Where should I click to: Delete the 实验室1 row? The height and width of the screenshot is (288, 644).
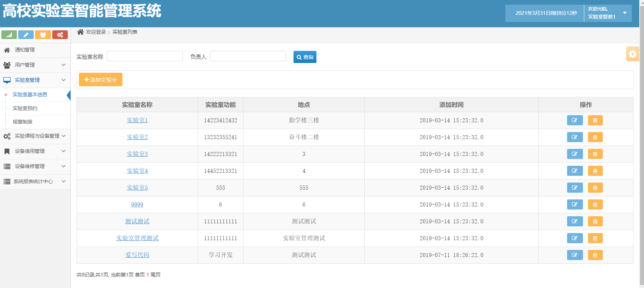(595, 120)
